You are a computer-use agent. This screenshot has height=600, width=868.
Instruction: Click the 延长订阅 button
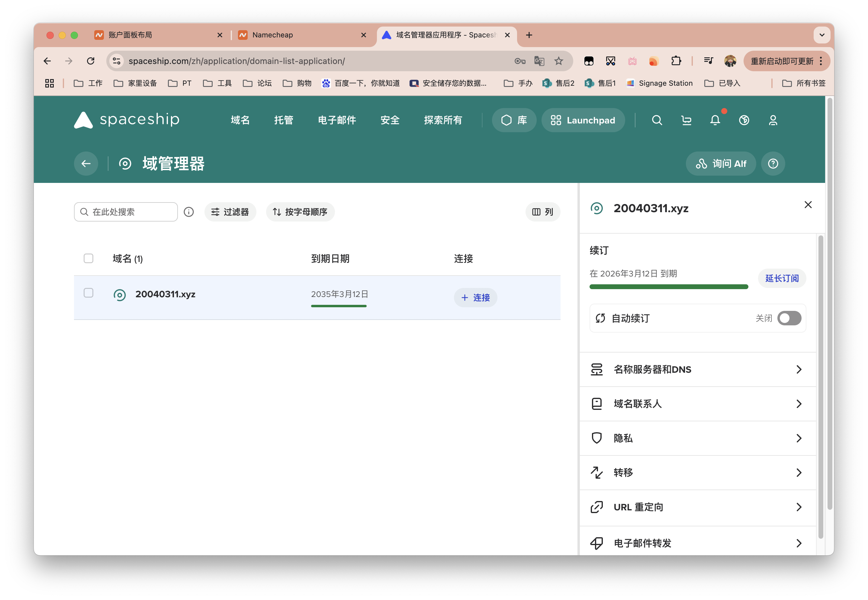tap(782, 278)
